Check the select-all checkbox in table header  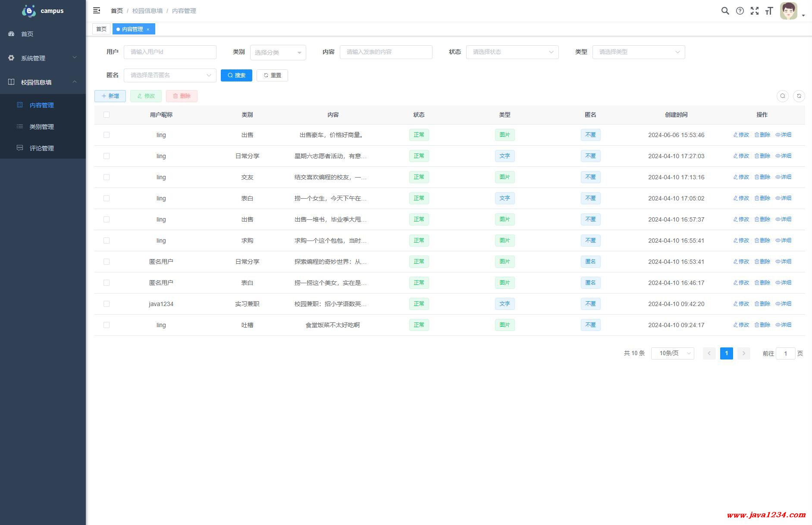point(107,115)
